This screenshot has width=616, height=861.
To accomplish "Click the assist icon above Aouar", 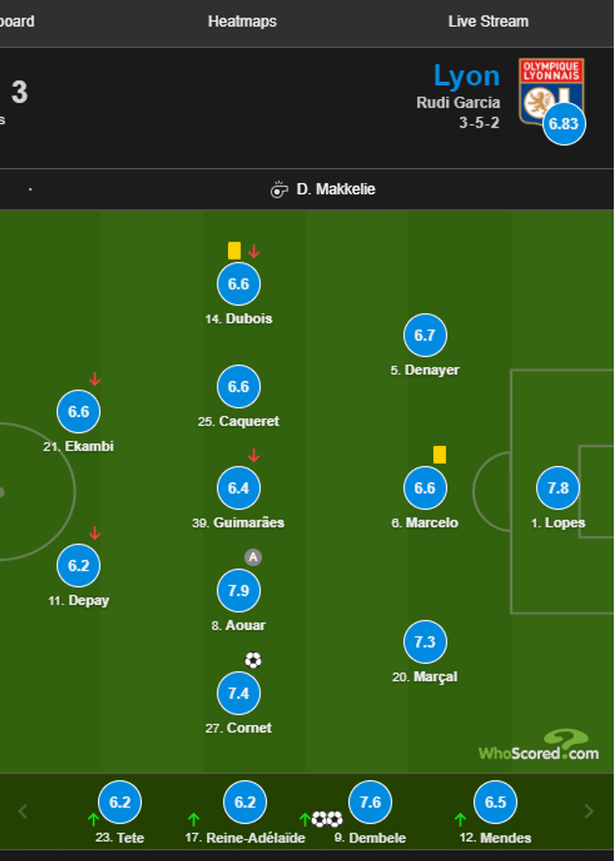I will pyautogui.click(x=253, y=557).
